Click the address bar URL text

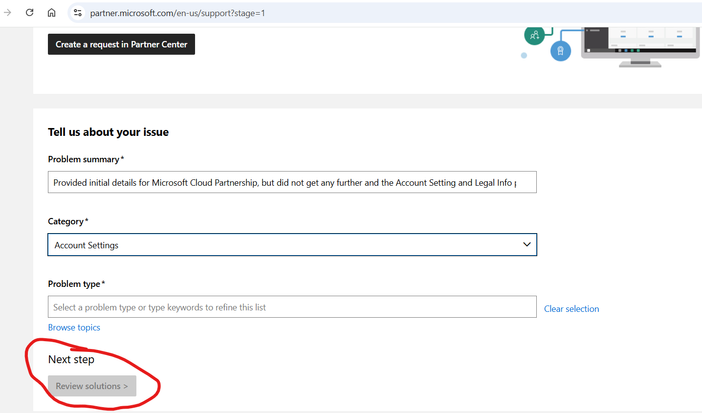[x=177, y=13]
